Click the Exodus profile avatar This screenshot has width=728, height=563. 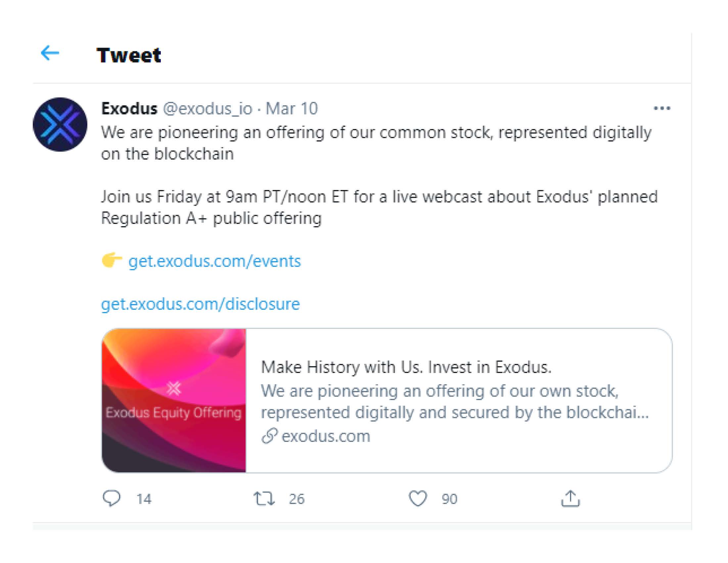pyautogui.click(x=60, y=125)
